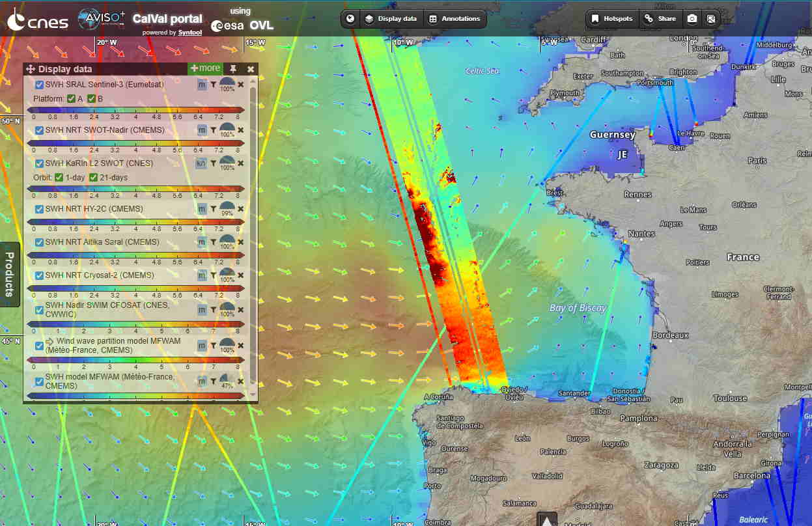Viewport: 812px width, 526px height.
Task: Take a screenshot with the camera icon
Action: [692, 19]
